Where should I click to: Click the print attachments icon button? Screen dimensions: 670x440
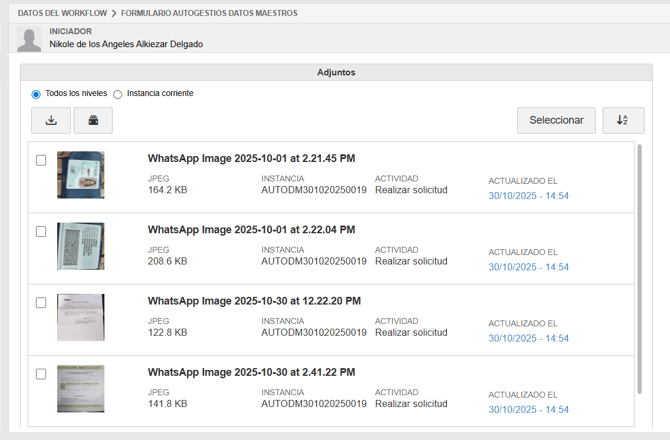click(x=93, y=121)
